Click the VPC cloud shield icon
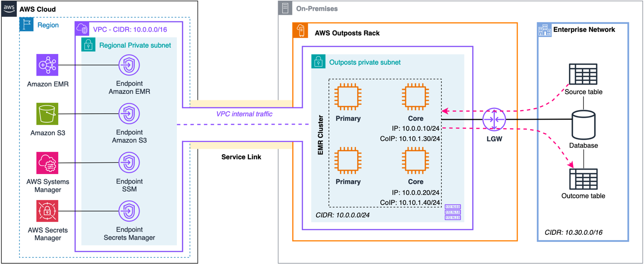The image size is (644, 264). [82, 29]
